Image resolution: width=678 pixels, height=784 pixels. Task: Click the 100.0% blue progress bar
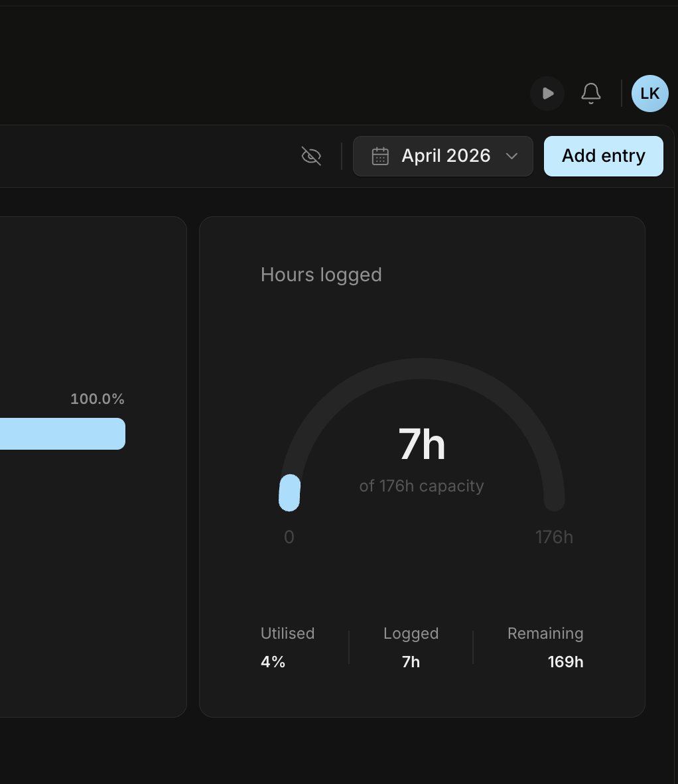[62, 434]
